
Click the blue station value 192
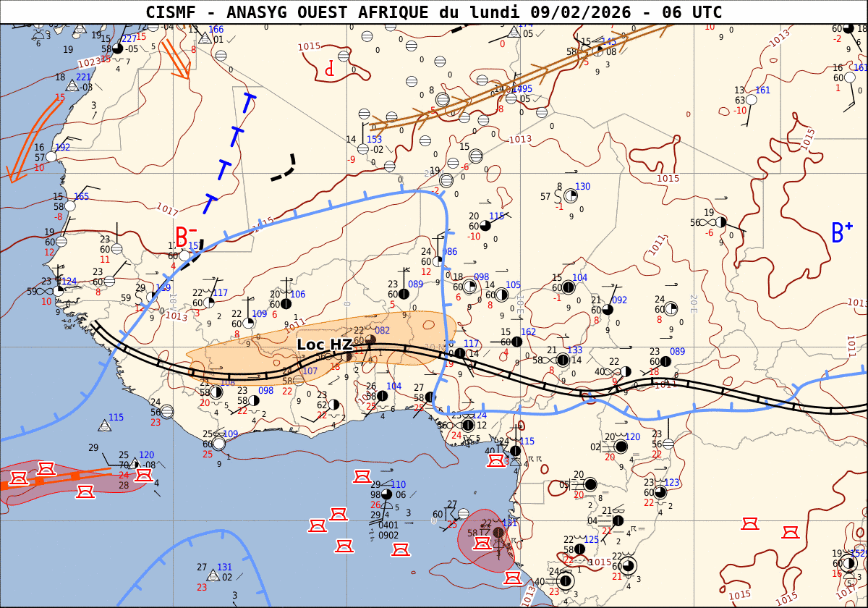[63, 148]
